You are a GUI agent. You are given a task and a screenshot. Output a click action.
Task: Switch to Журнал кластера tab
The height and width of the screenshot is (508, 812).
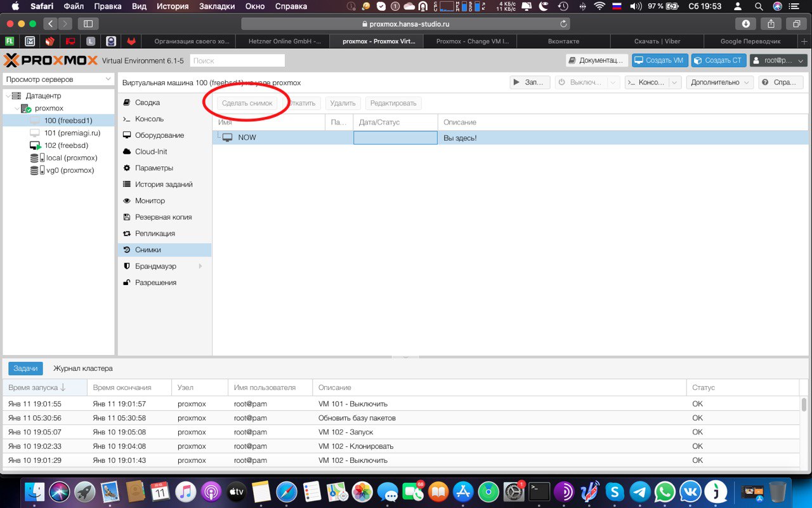pos(83,368)
